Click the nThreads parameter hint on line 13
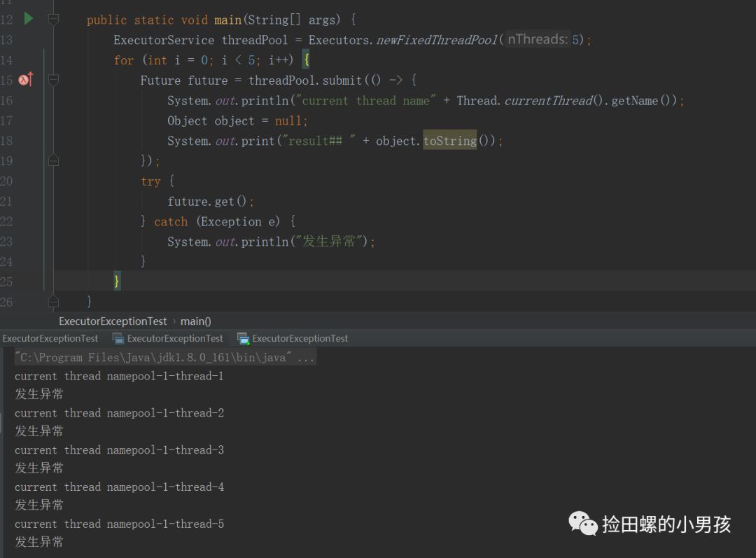This screenshot has height=558, width=756. (x=538, y=39)
